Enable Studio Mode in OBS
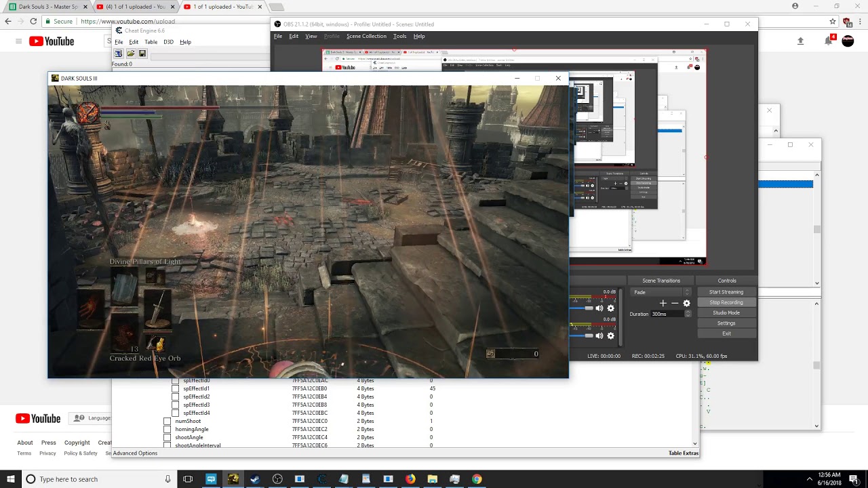 (x=726, y=313)
